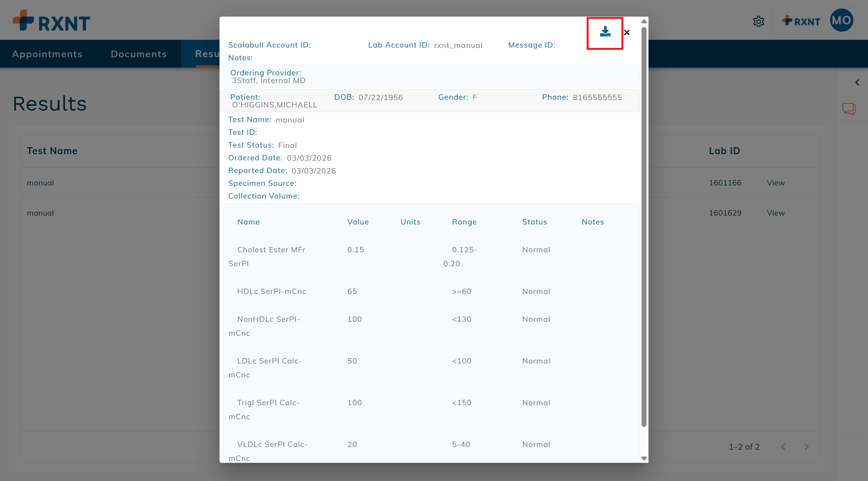View lab result 1601166
This screenshot has width=868, height=481.
click(x=775, y=183)
